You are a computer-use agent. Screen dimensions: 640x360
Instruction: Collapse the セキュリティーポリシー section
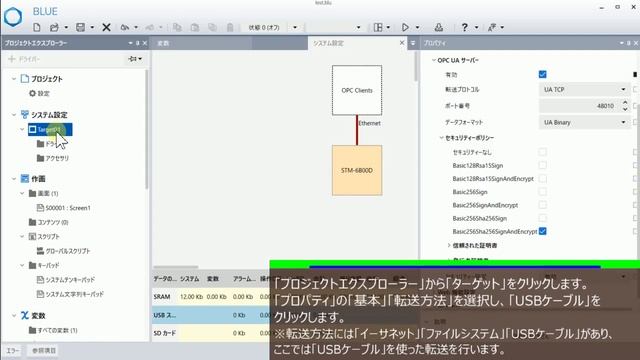441,138
